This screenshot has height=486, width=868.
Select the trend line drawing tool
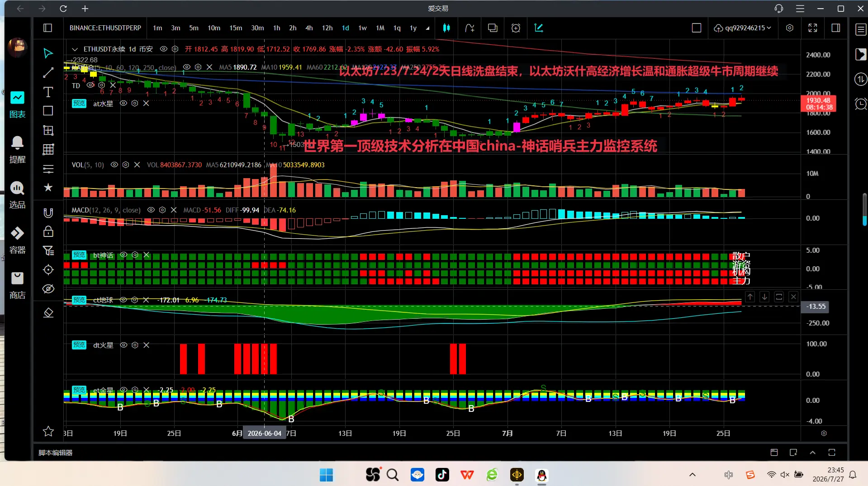(x=48, y=73)
